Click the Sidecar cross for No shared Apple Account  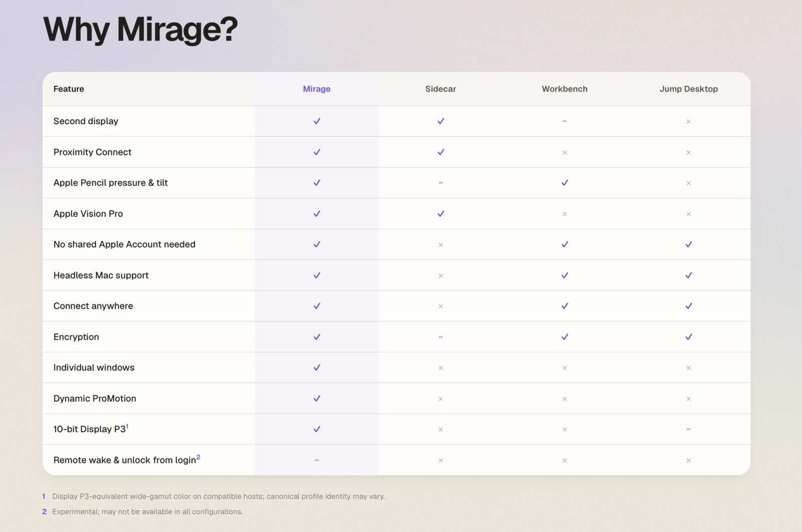[x=441, y=245]
